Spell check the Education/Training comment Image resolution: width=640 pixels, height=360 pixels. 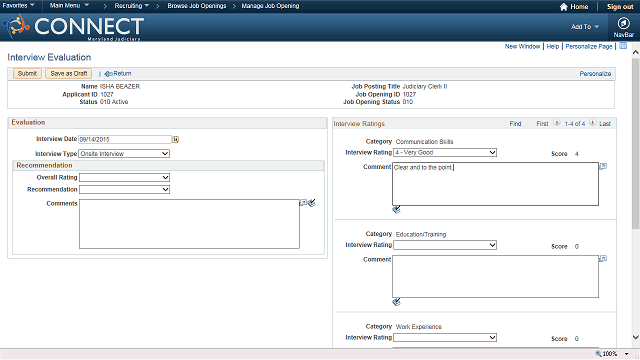point(396,302)
